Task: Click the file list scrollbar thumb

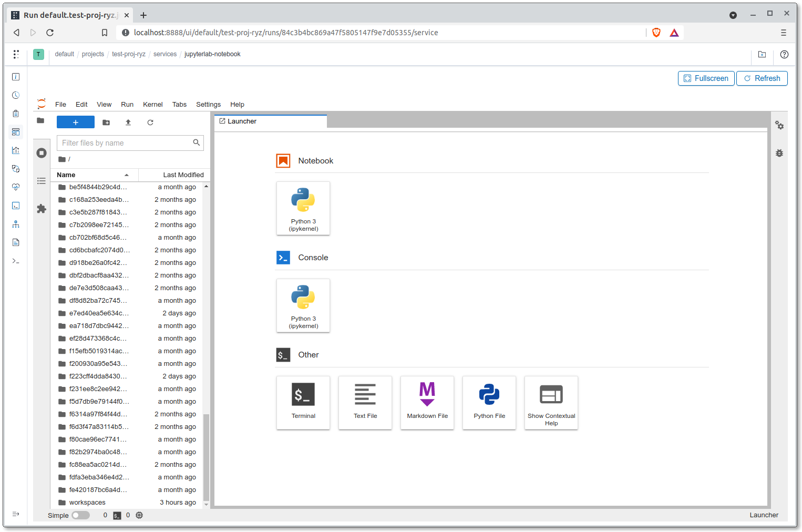Action: point(206,457)
